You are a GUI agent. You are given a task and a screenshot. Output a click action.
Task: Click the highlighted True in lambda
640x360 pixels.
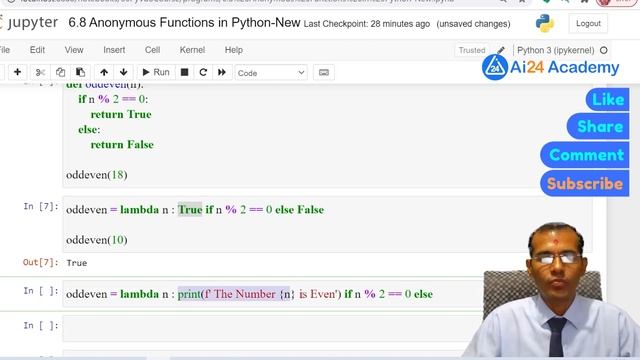click(x=190, y=209)
